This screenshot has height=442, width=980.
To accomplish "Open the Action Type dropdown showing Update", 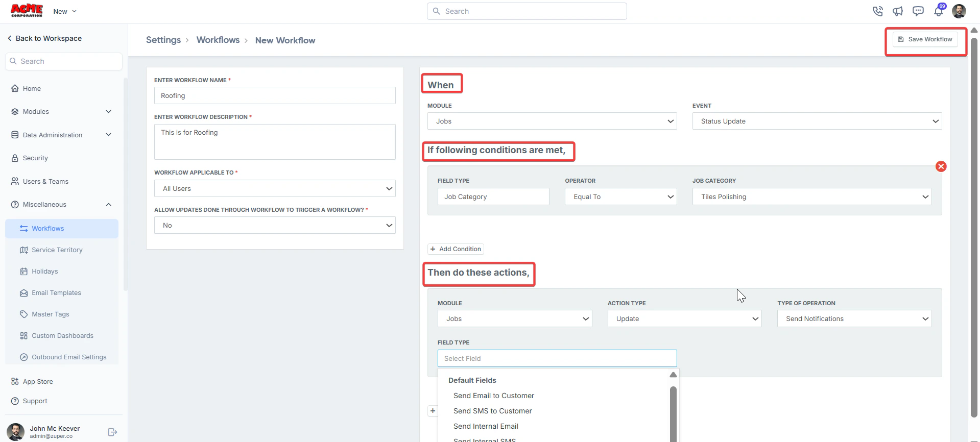I will 684,318.
